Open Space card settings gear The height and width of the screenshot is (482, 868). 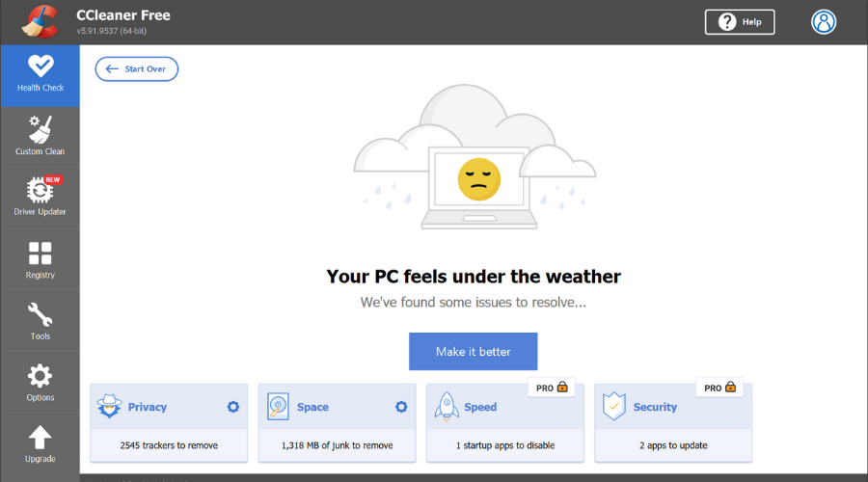[401, 407]
